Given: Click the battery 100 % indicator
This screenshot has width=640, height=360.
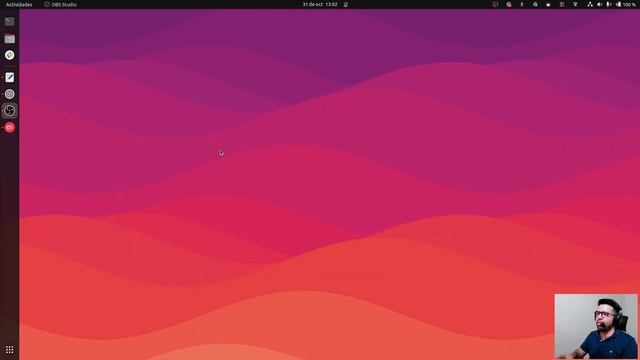Looking at the screenshot, I should (x=626, y=4).
